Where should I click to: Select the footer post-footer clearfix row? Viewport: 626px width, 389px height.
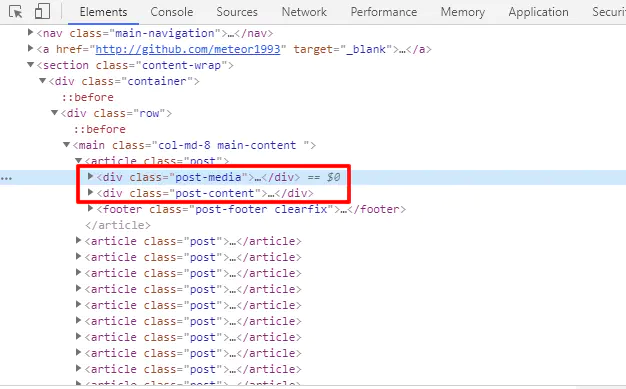click(252, 209)
